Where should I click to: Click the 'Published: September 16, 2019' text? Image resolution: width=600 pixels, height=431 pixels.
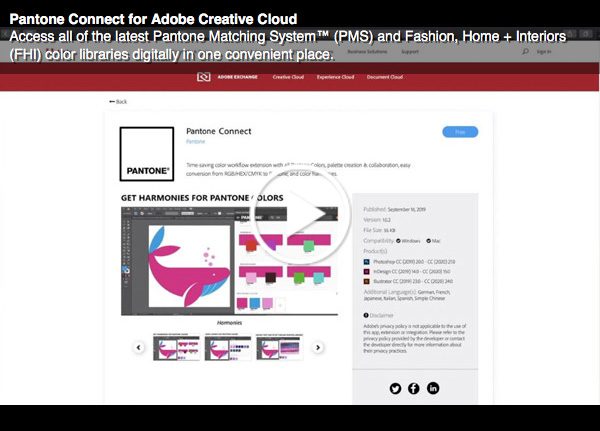point(394,209)
